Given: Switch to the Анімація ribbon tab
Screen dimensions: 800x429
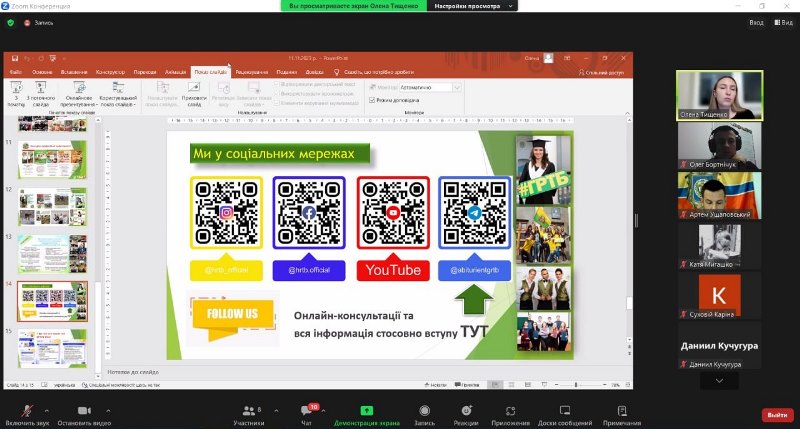Looking at the screenshot, I should click(x=175, y=72).
